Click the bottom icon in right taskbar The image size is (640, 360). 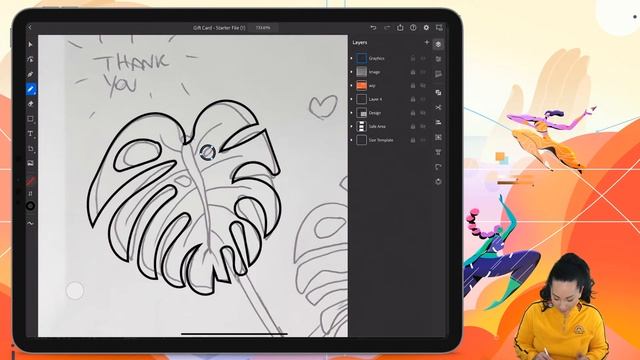point(438,181)
